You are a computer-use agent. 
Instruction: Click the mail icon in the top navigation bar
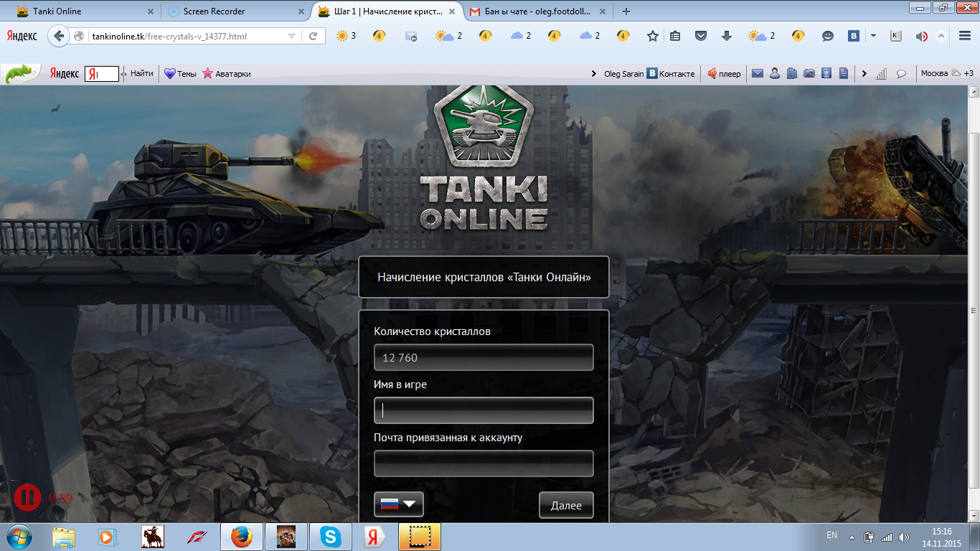click(411, 36)
